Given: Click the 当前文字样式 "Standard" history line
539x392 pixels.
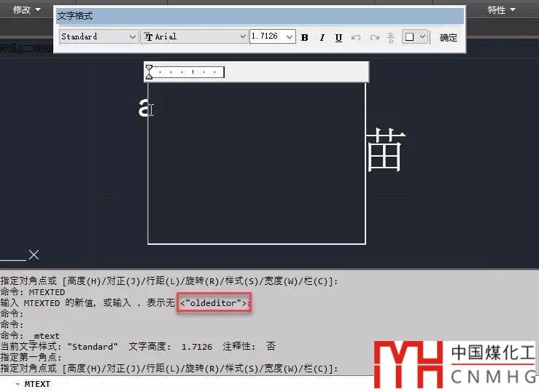Looking at the screenshot, I should 138,346.
